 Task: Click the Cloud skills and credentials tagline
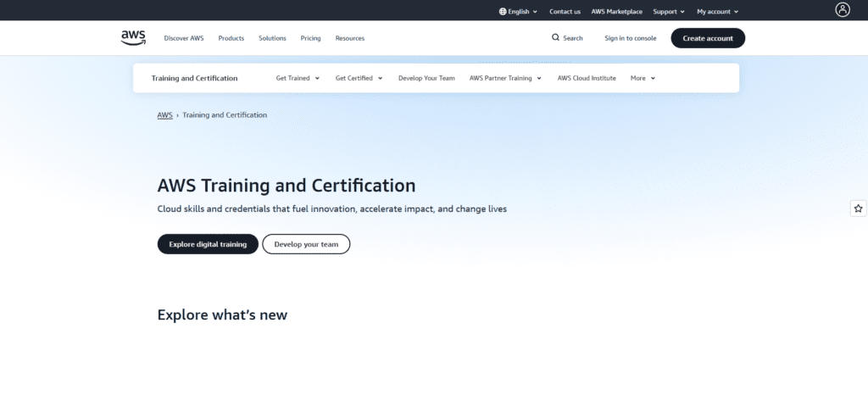coord(332,209)
